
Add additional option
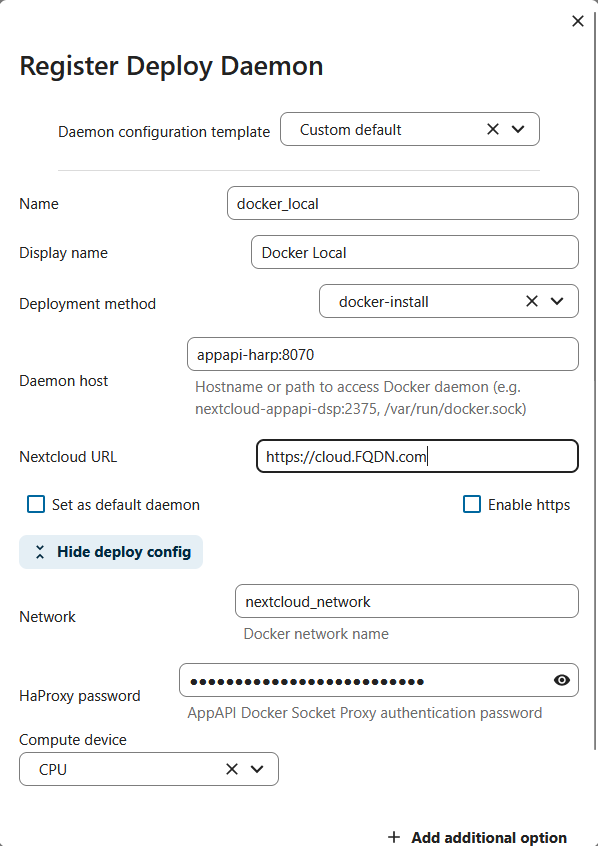477,837
